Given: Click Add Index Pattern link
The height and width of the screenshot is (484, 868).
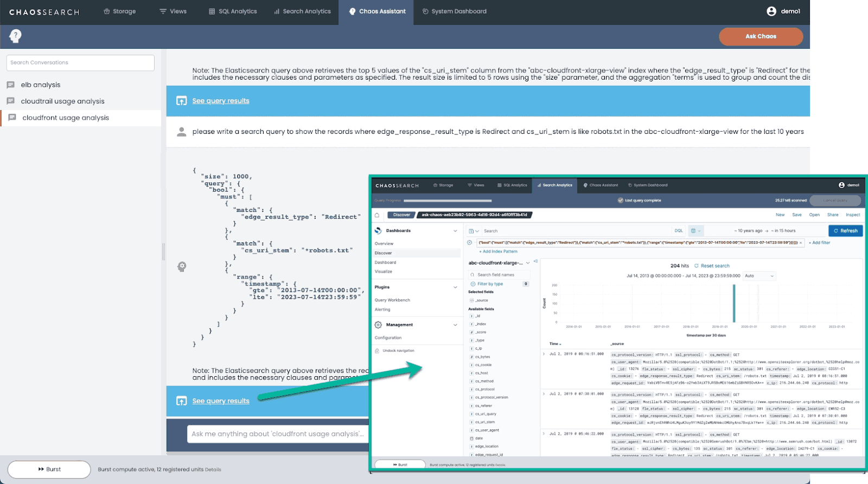Looking at the screenshot, I should click(x=499, y=251).
